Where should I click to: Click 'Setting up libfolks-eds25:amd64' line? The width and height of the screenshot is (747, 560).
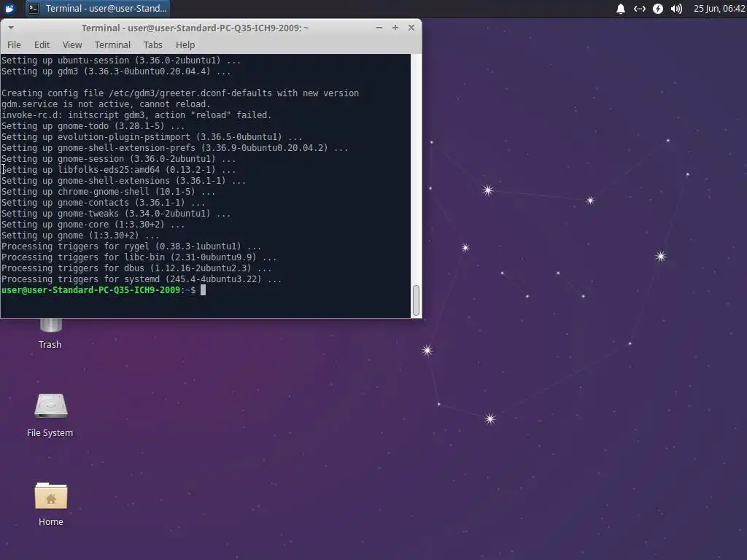[x=118, y=169]
